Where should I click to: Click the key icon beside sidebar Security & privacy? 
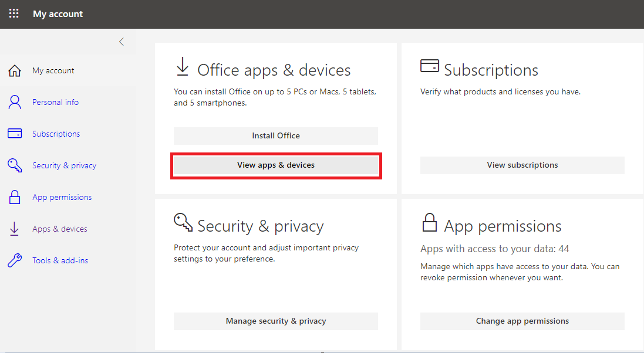tap(15, 165)
